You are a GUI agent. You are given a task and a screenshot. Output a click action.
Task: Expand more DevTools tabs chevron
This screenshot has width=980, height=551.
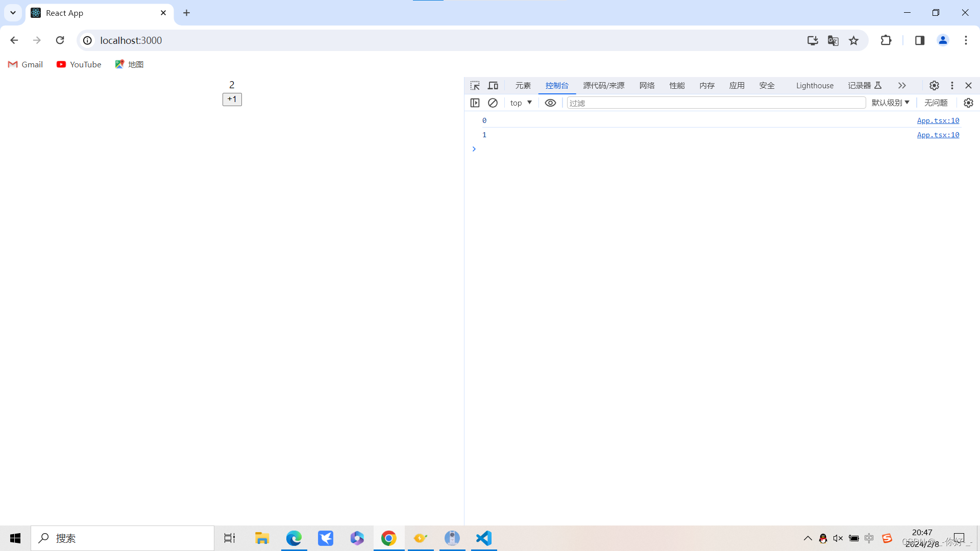coord(902,85)
